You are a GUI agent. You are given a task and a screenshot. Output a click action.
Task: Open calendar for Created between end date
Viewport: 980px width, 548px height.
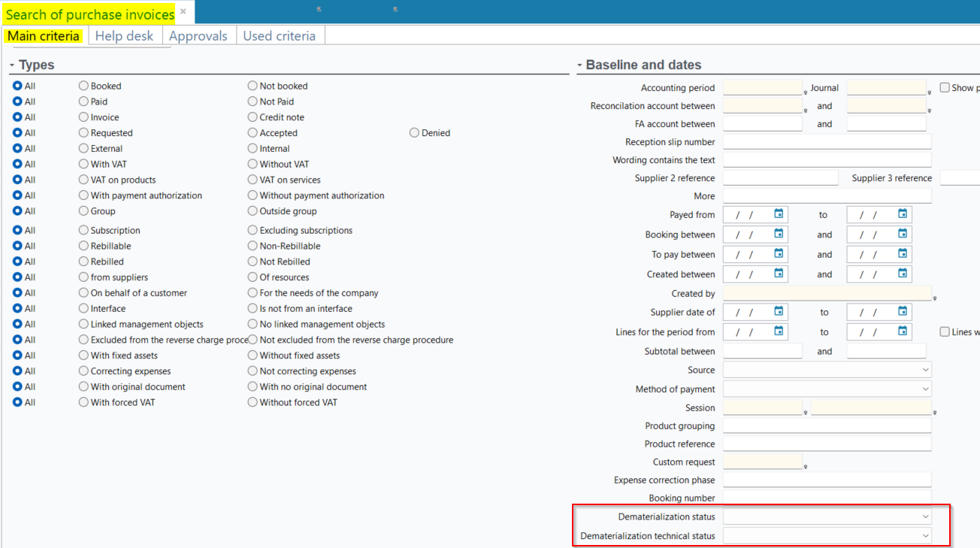pos(903,274)
